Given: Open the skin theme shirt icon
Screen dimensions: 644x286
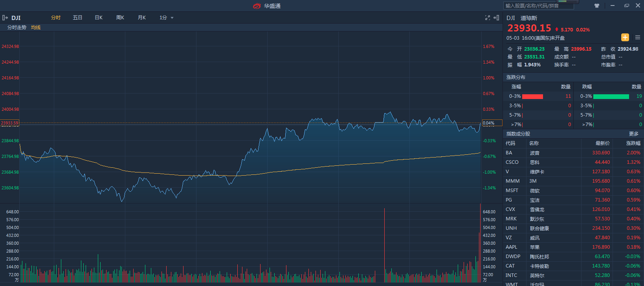Looking at the screenshot, I should pyautogui.click(x=597, y=6).
